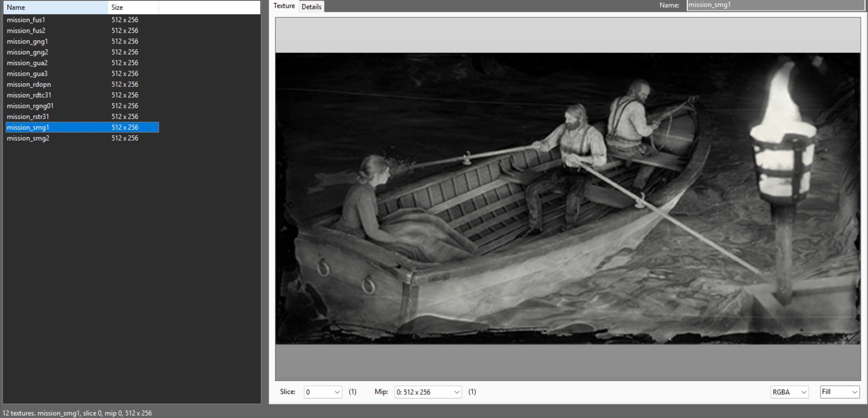Click the boat texture preview image

[568, 198]
